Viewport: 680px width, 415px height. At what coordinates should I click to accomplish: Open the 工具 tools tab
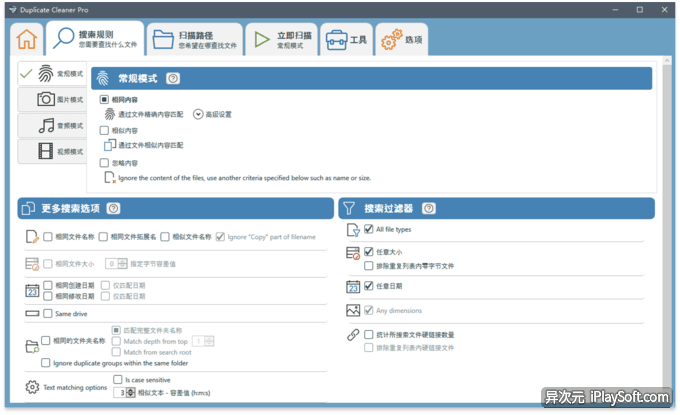(x=347, y=39)
